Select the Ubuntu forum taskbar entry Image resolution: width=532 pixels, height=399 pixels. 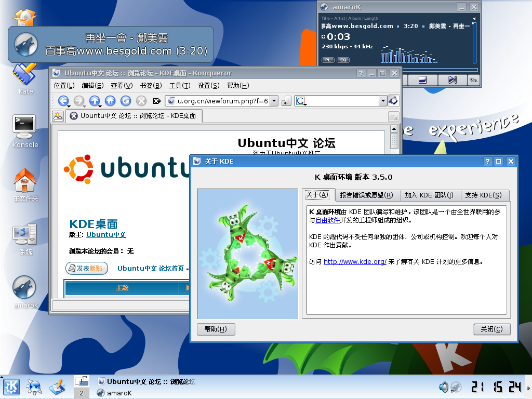146,381
